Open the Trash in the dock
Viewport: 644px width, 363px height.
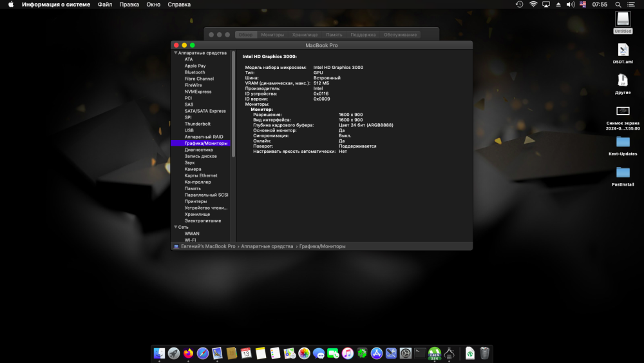[x=485, y=353]
